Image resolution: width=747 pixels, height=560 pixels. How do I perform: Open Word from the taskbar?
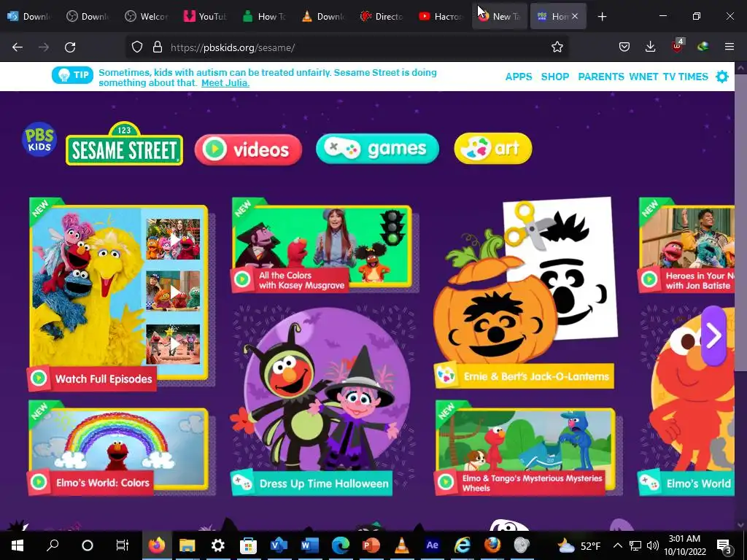click(309, 545)
